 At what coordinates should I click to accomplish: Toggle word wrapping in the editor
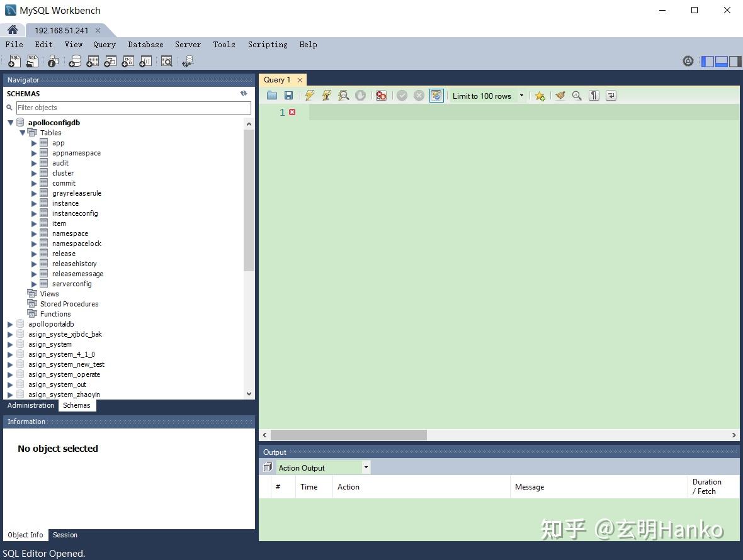[611, 96]
